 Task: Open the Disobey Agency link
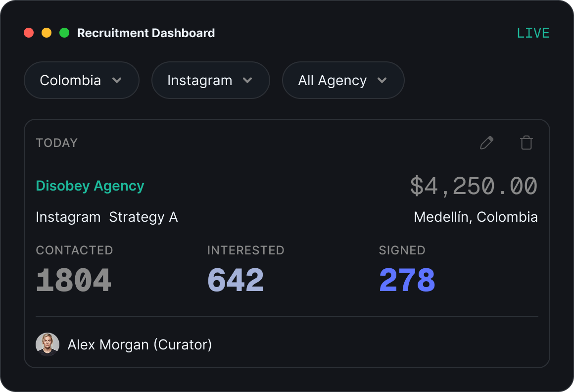point(90,186)
